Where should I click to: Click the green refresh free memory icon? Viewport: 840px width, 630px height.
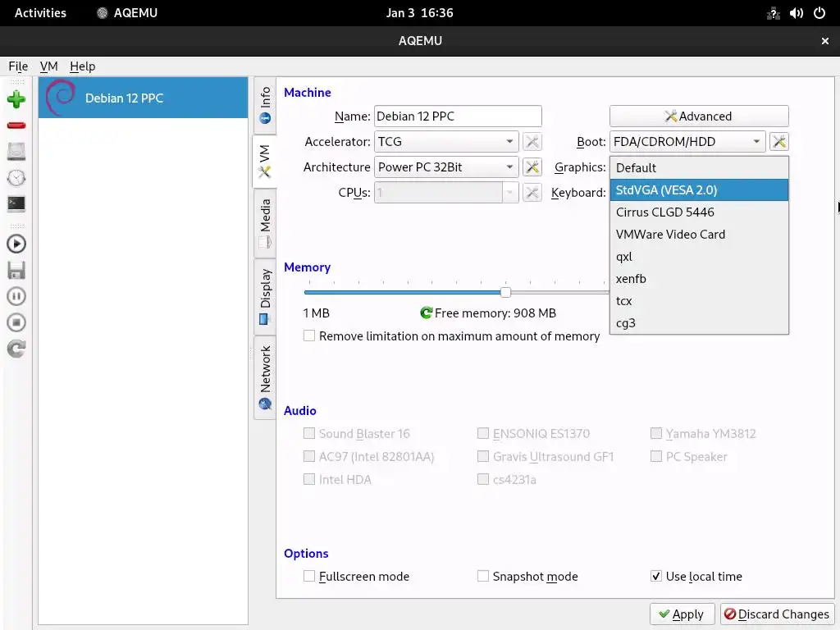point(426,313)
